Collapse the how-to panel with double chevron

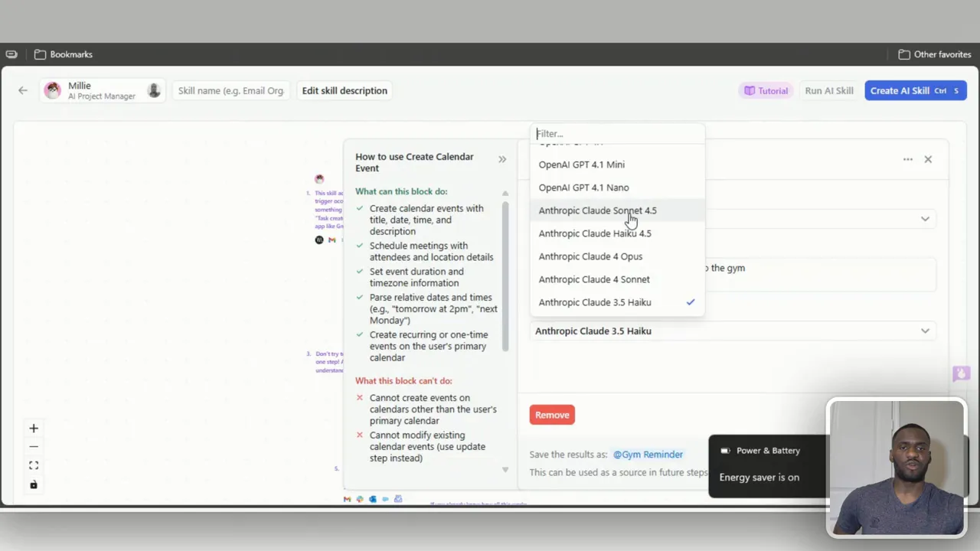click(502, 159)
